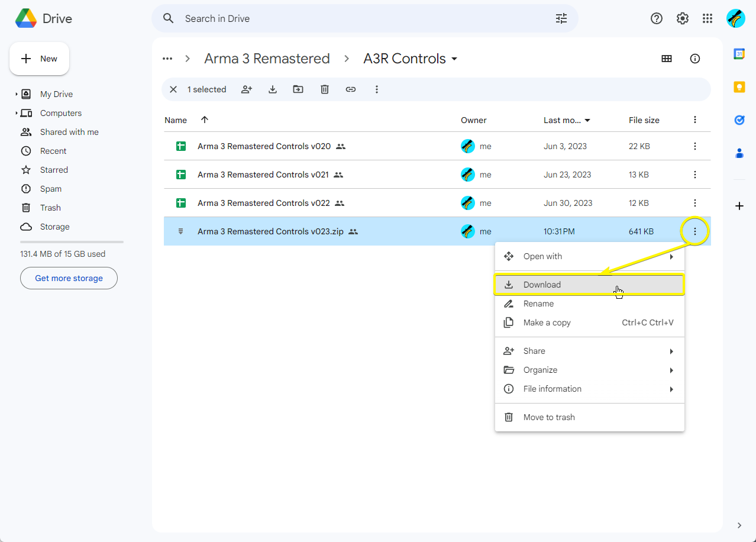Screen dimensions: 756x542
Task: Open Settings gear icon
Action: 683,18
